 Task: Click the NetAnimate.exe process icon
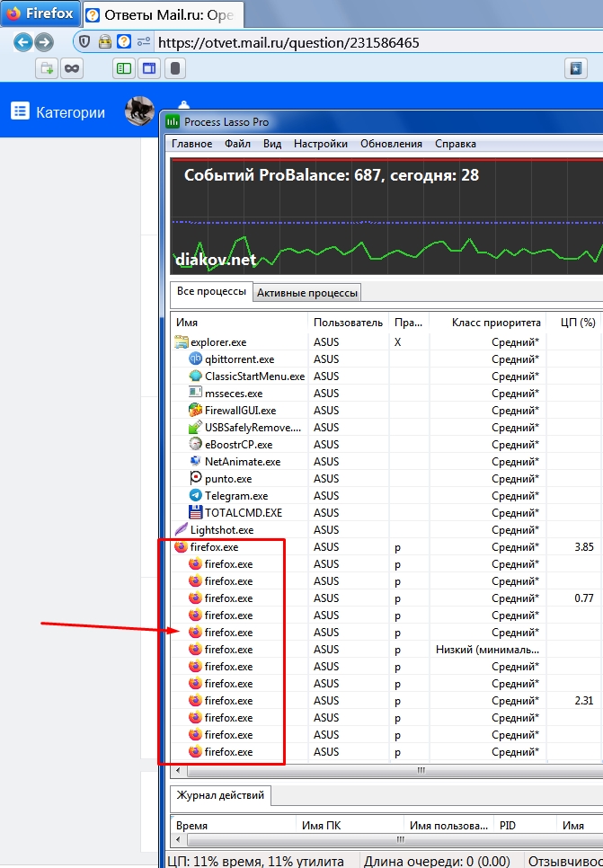(196, 461)
